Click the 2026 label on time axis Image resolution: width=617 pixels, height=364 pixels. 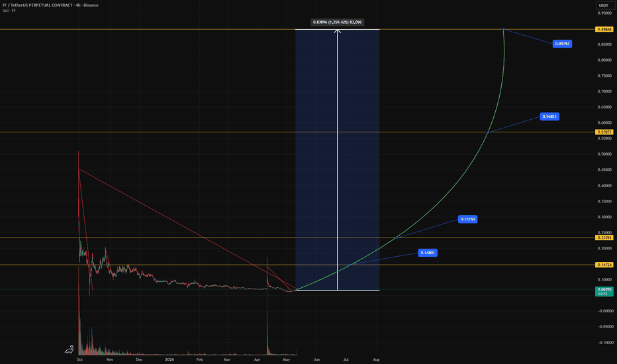[169, 359]
